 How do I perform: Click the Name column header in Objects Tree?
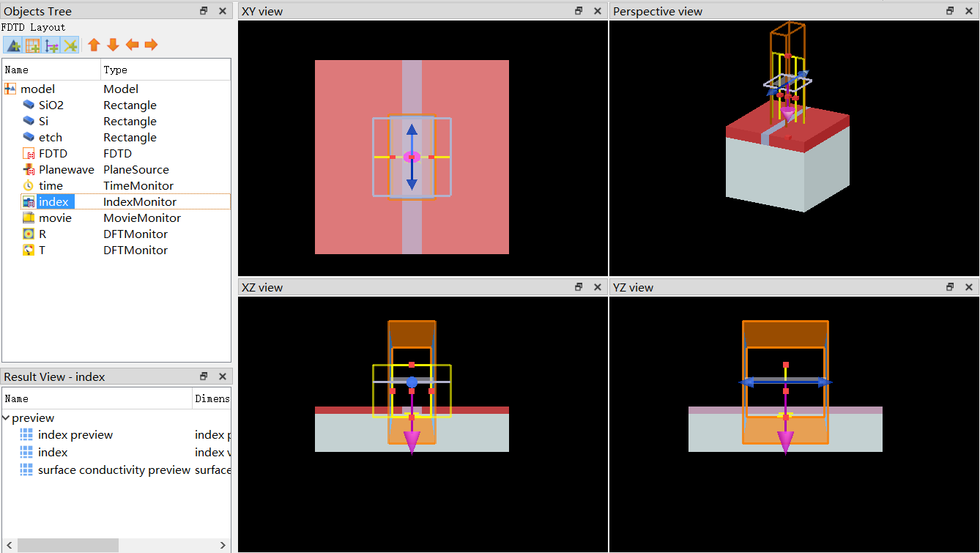(51, 70)
